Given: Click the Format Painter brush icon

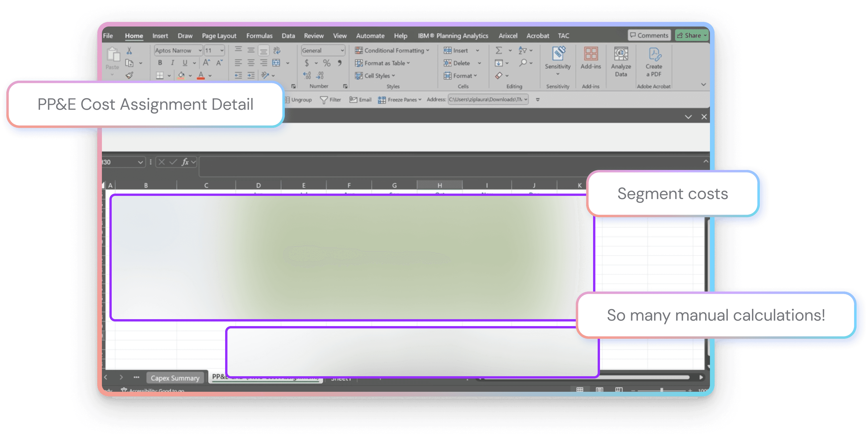Looking at the screenshot, I should pyautogui.click(x=129, y=75).
